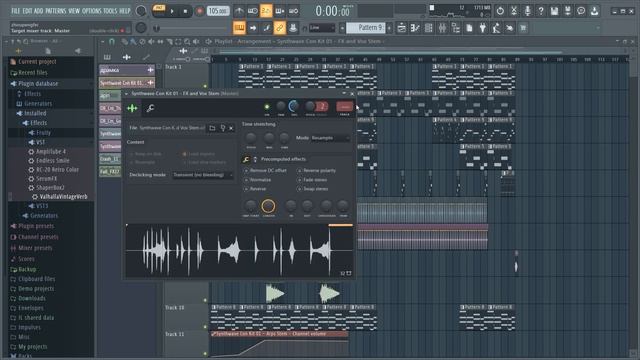640x360 pixels.
Task: Open the EDIT menu
Action: click(x=27, y=11)
